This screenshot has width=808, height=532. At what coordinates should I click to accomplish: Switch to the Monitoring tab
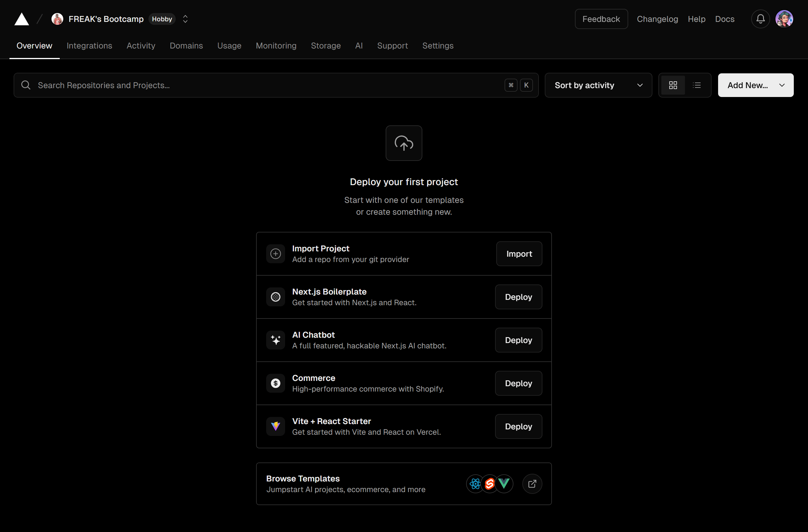point(276,46)
